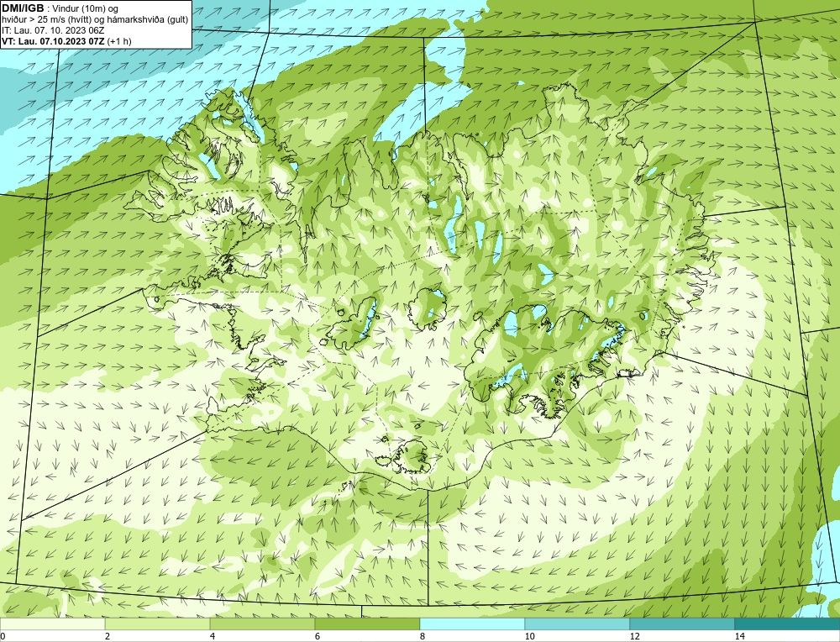Select the darker green 6–8 m/s swatch

click(x=368, y=624)
